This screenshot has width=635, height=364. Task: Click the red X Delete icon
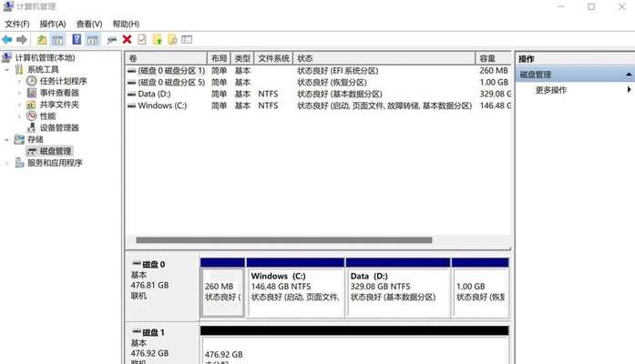click(127, 39)
